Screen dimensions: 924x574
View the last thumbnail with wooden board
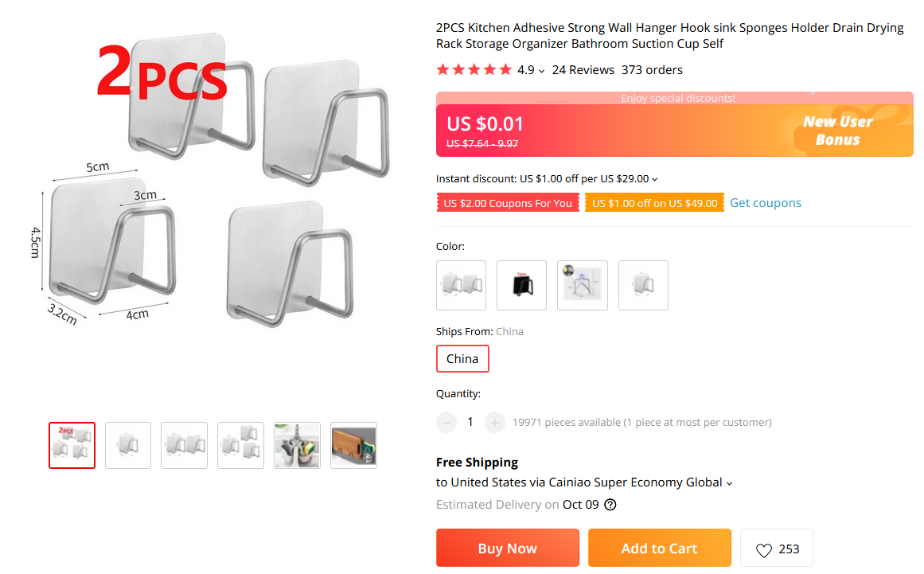tap(353, 445)
